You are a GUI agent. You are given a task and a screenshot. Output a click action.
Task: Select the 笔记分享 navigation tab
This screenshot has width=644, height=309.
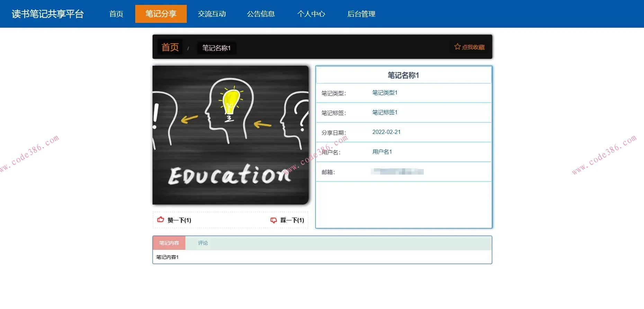161,14
